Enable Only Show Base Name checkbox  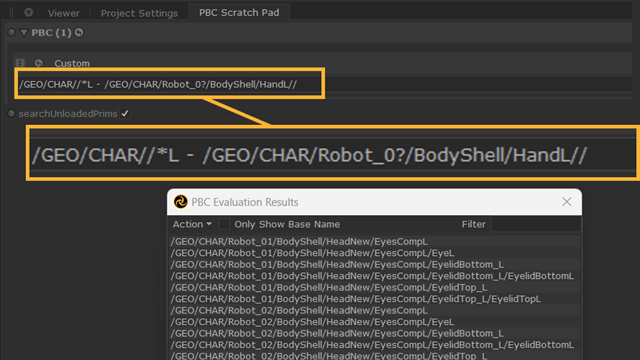[224, 224]
